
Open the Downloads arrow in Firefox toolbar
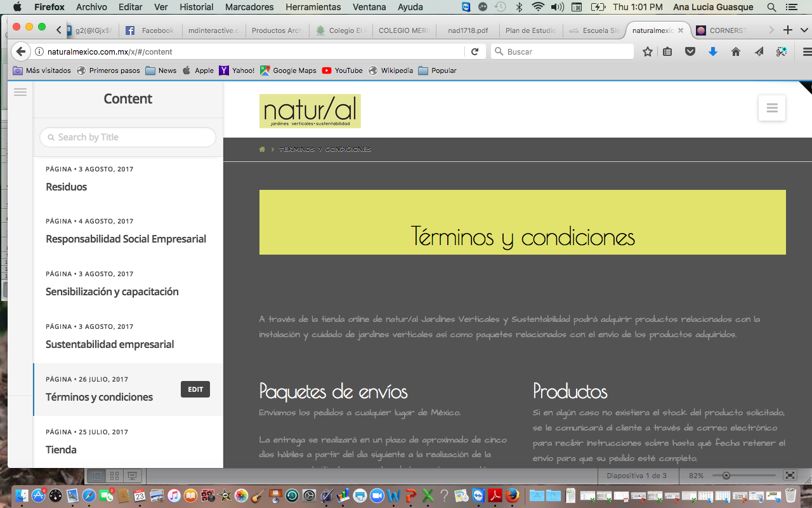coord(712,51)
